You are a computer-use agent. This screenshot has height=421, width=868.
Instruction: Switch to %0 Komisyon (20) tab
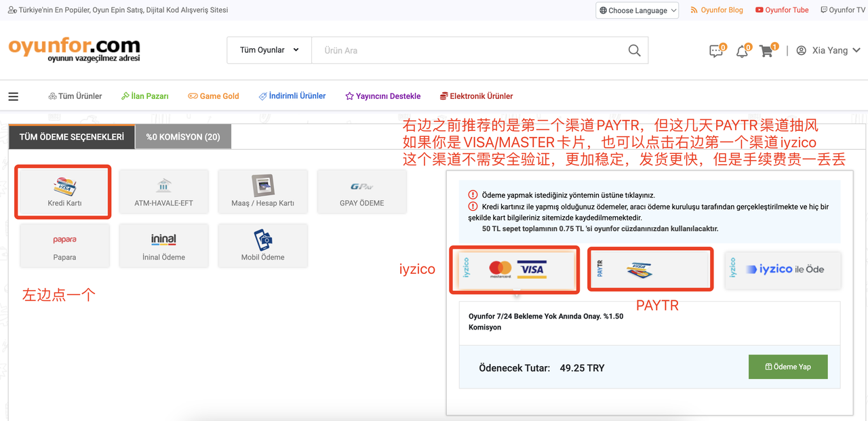[183, 137]
